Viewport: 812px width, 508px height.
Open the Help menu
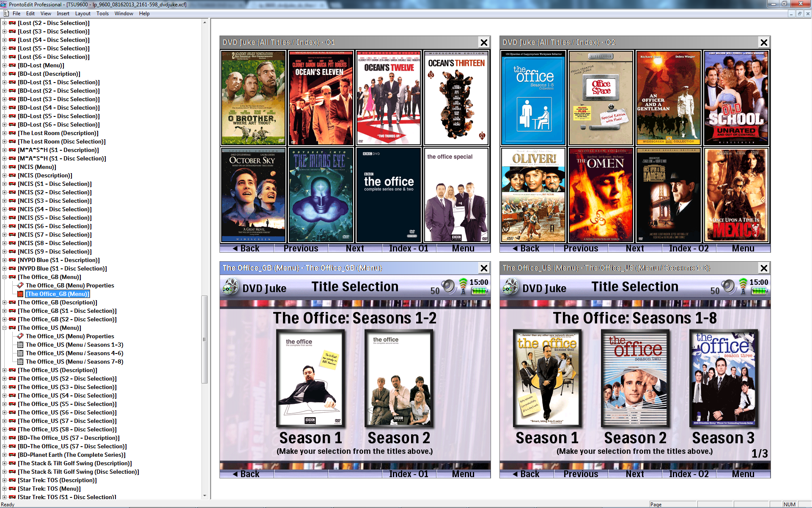(144, 14)
